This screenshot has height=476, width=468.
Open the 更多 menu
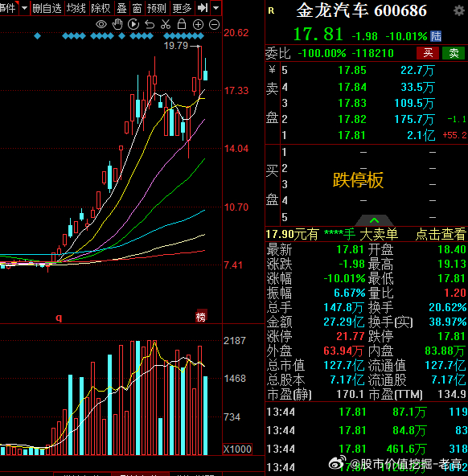(182, 8)
